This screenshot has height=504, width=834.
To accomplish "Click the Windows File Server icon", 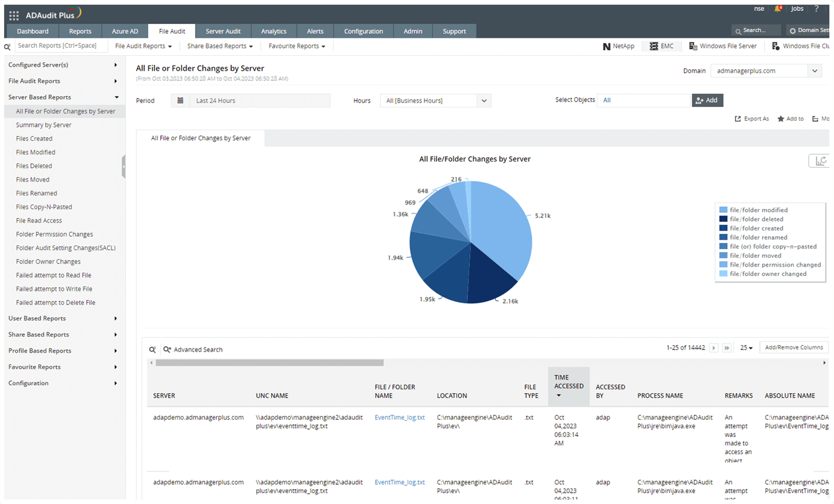I will point(692,46).
